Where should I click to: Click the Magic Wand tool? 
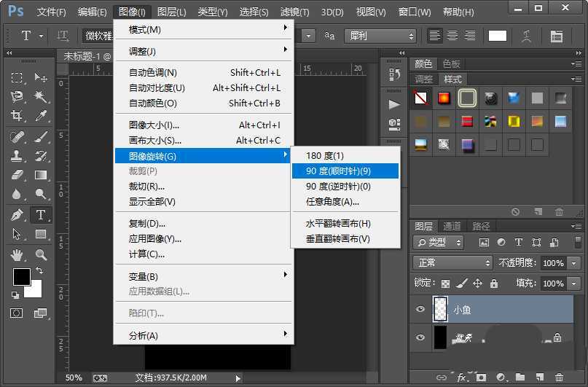41,96
